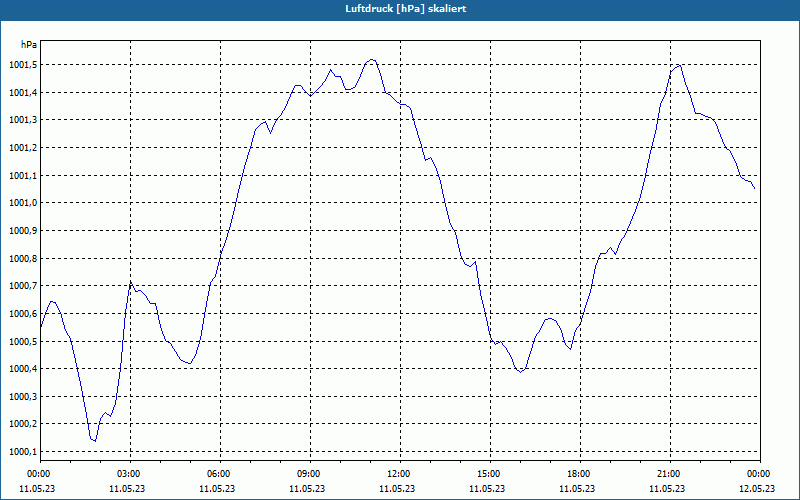
Task: Click the 00:00 time label dated 11.05.23
Action: tap(38, 474)
